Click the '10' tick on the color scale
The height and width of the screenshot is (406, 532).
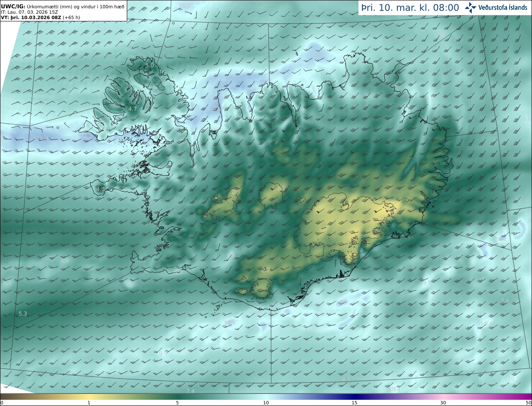pyautogui.click(x=266, y=403)
